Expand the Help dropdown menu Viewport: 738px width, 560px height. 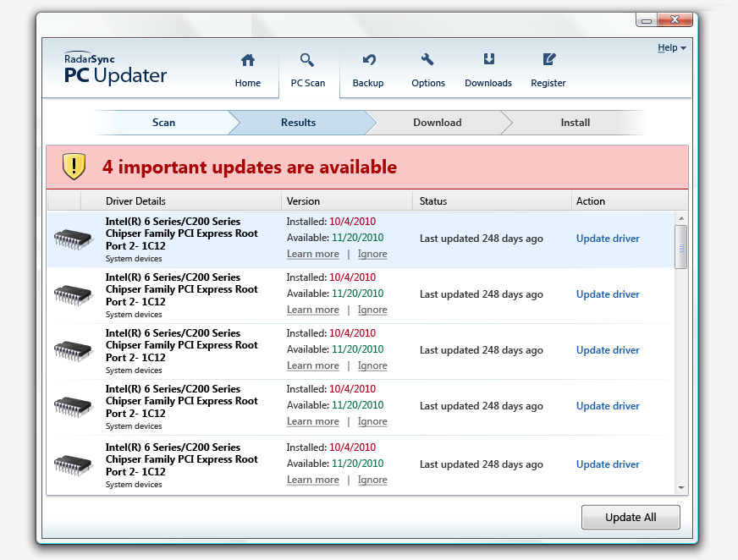pyautogui.click(x=672, y=48)
